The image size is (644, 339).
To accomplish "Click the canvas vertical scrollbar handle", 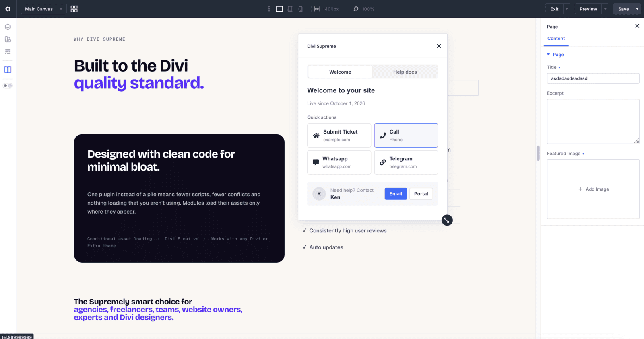I will 538,153.
